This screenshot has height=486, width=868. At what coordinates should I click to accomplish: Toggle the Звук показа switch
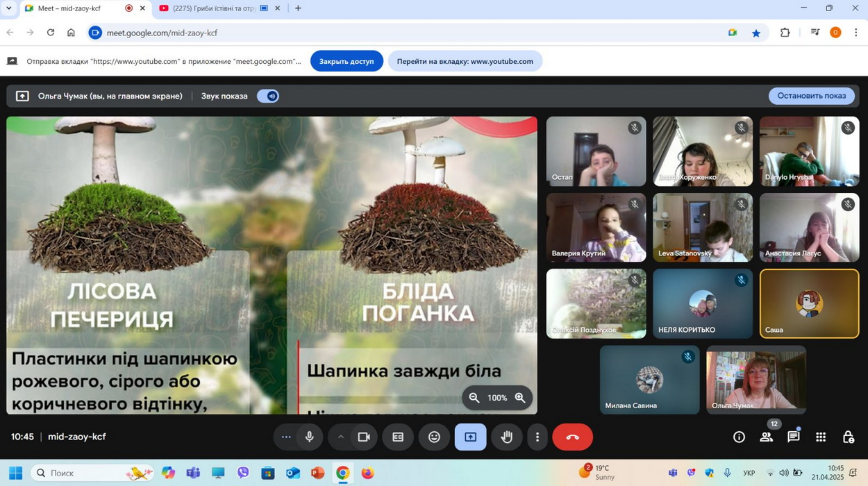pos(267,96)
